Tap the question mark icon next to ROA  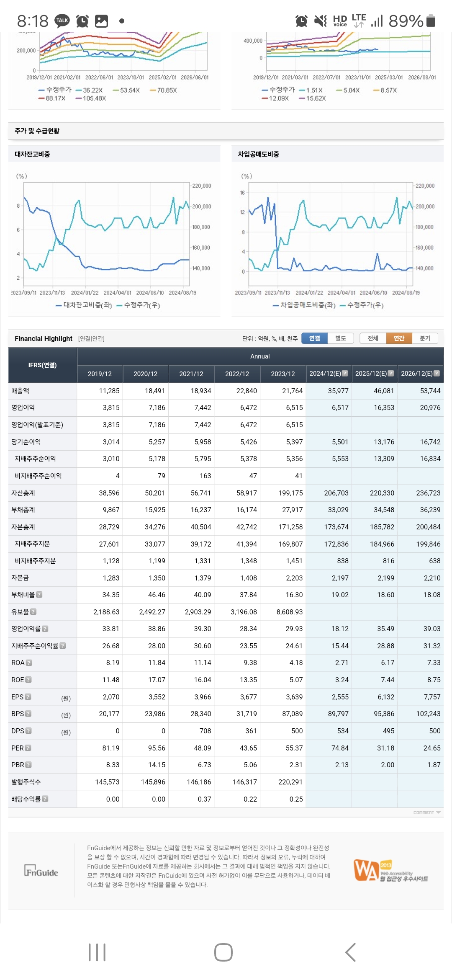tap(29, 663)
